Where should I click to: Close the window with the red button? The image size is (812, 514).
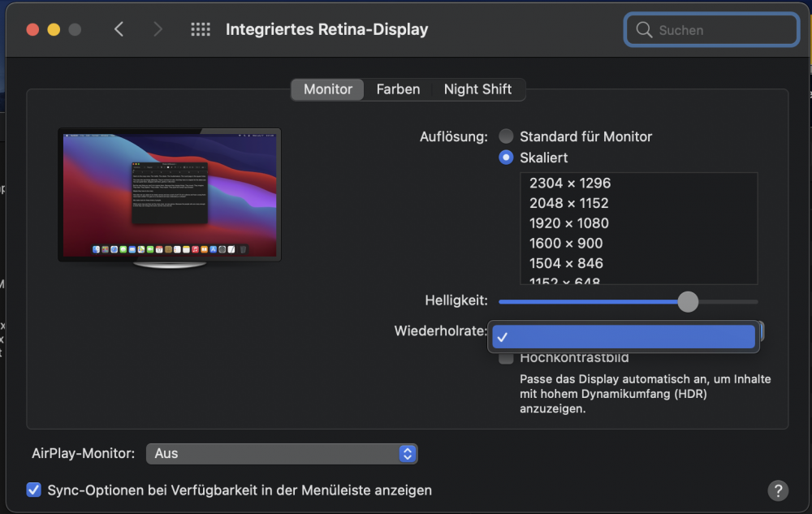click(32, 29)
